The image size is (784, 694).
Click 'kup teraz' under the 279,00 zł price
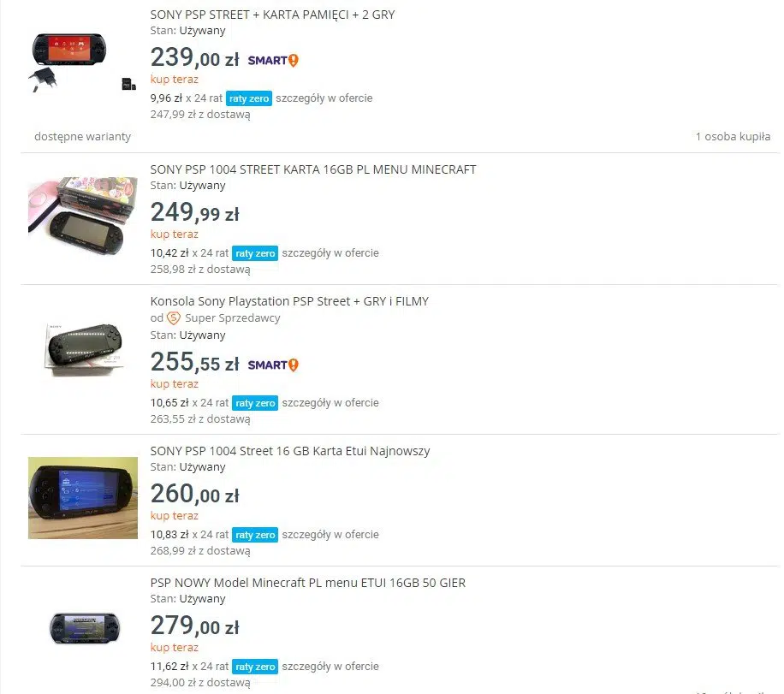[x=175, y=648]
